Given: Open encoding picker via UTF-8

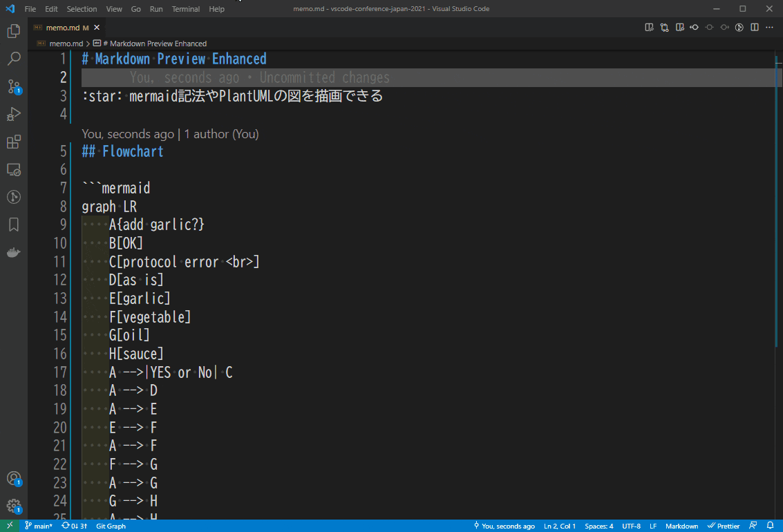Looking at the screenshot, I should tap(631, 526).
